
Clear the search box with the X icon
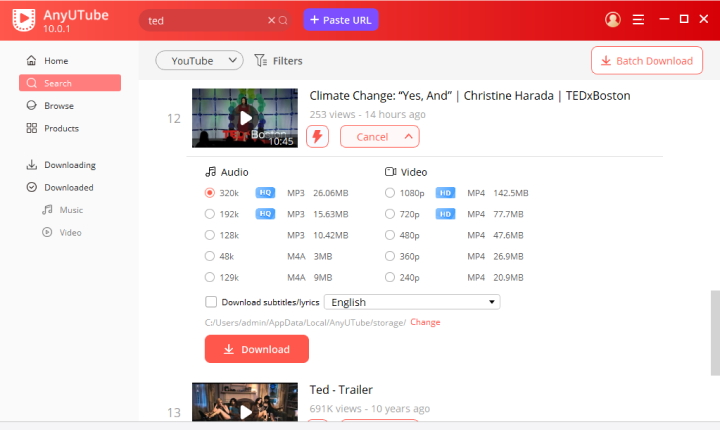point(271,20)
